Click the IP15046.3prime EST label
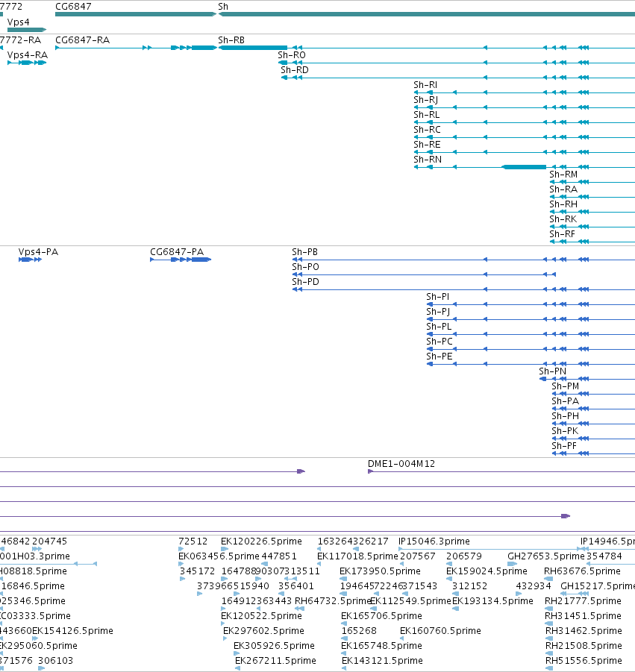Image resolution: width=635 pixels, height=672 pixels. [434, 541]
